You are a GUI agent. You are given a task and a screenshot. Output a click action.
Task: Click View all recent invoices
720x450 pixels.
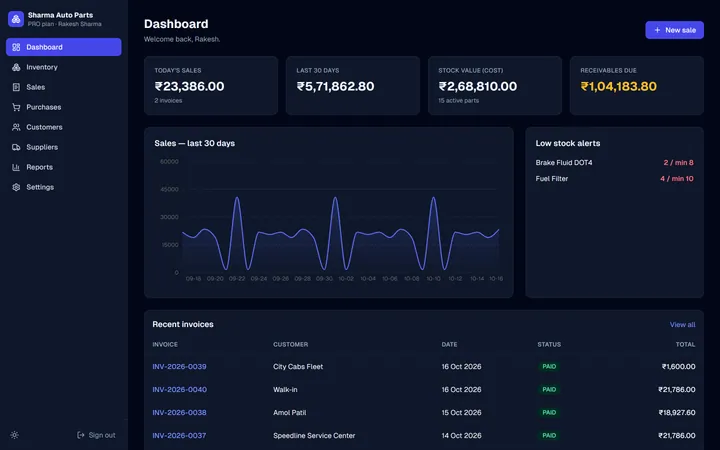(682, 325)
